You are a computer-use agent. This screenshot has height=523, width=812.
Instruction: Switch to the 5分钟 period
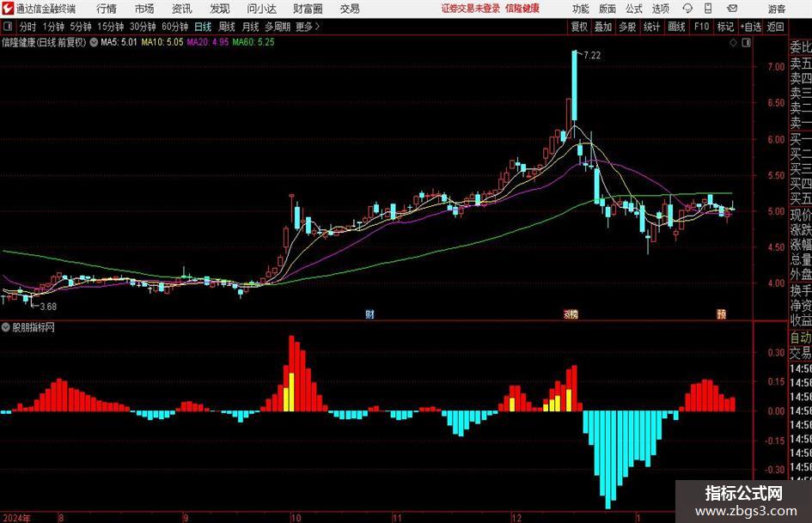point(81,27)
